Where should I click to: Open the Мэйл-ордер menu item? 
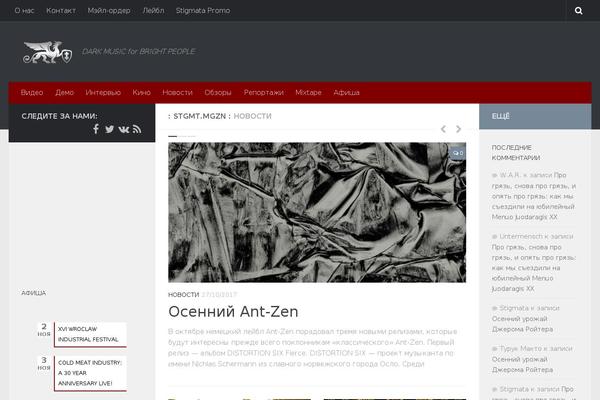tap(109, 11)
